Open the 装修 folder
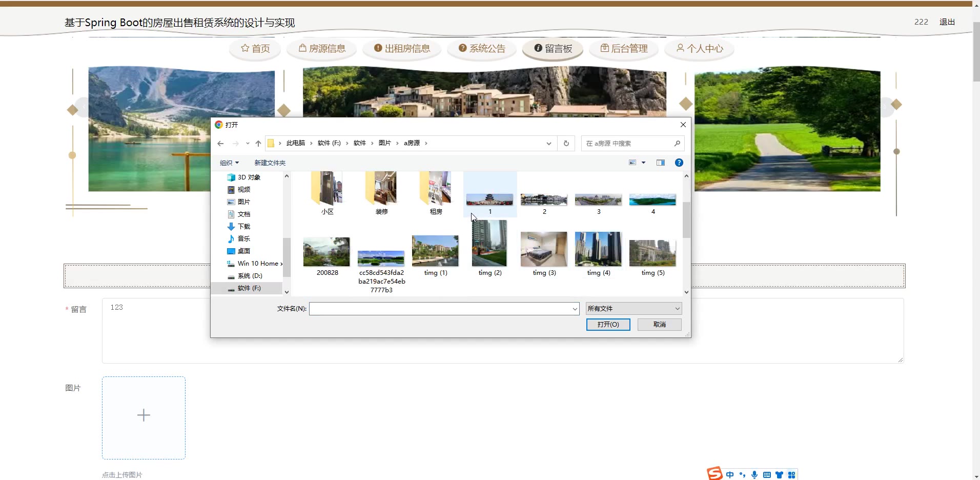The width and height of the screenshot is (980, 480). tap(382, 193)
